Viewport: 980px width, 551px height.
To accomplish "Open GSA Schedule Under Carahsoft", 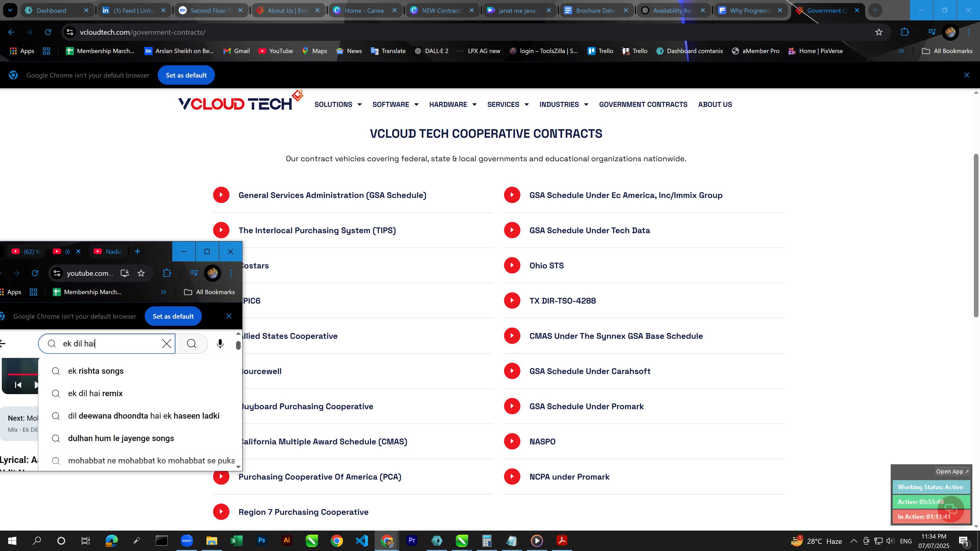I will point(590,371).
